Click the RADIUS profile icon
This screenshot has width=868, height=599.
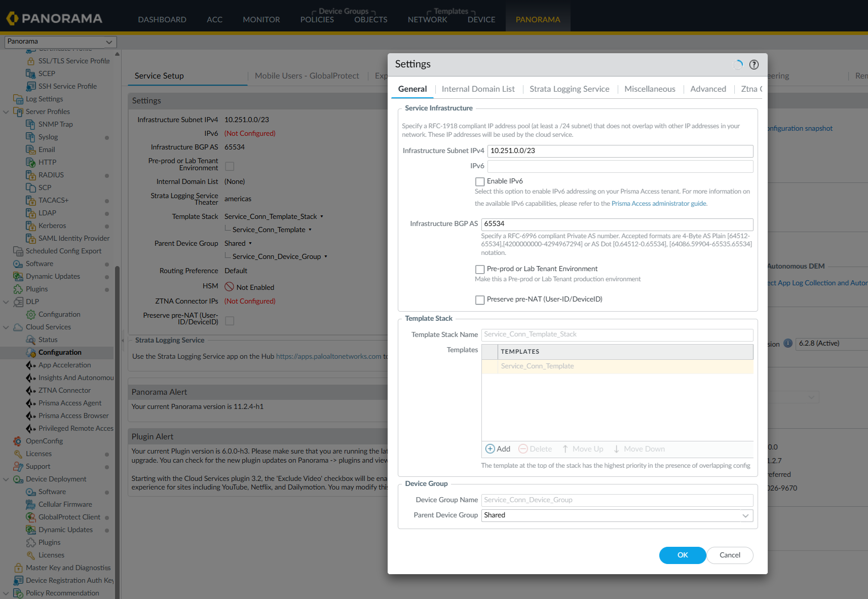tap(30, 175)
